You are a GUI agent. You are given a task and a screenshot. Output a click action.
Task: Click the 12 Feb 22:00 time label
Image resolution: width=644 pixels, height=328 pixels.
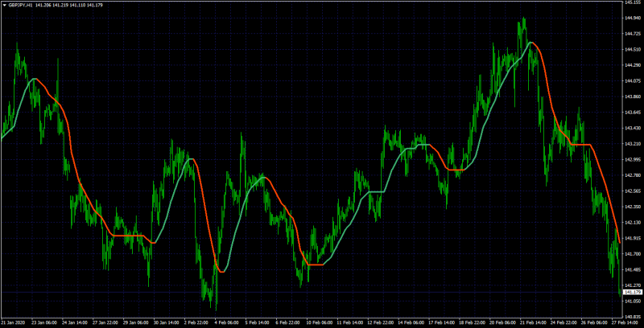[381, 323]
